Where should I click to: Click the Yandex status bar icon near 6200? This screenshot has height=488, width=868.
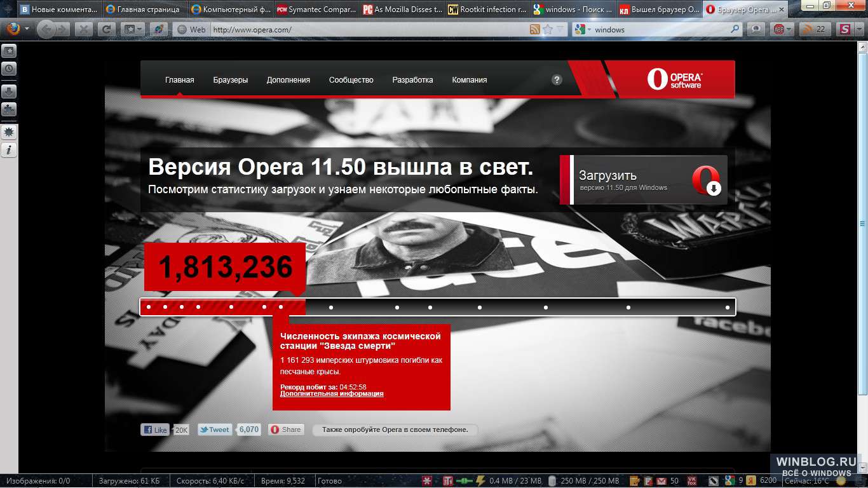(750, 481)
